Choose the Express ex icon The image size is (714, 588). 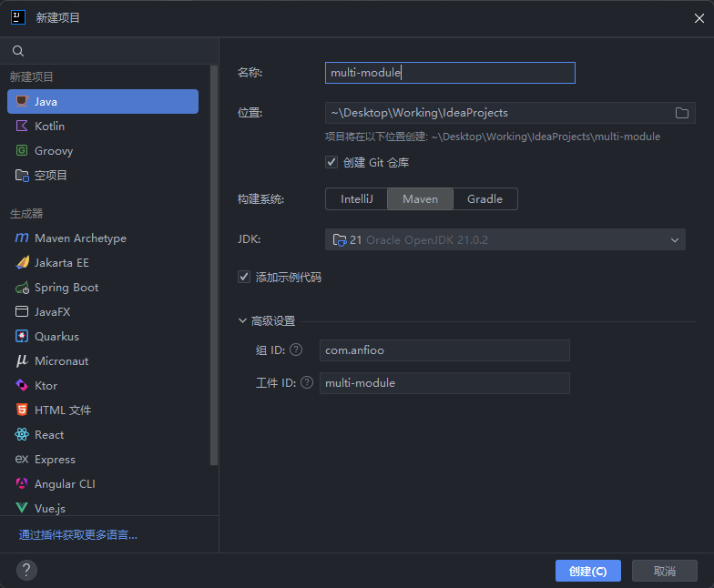(22, 459)
